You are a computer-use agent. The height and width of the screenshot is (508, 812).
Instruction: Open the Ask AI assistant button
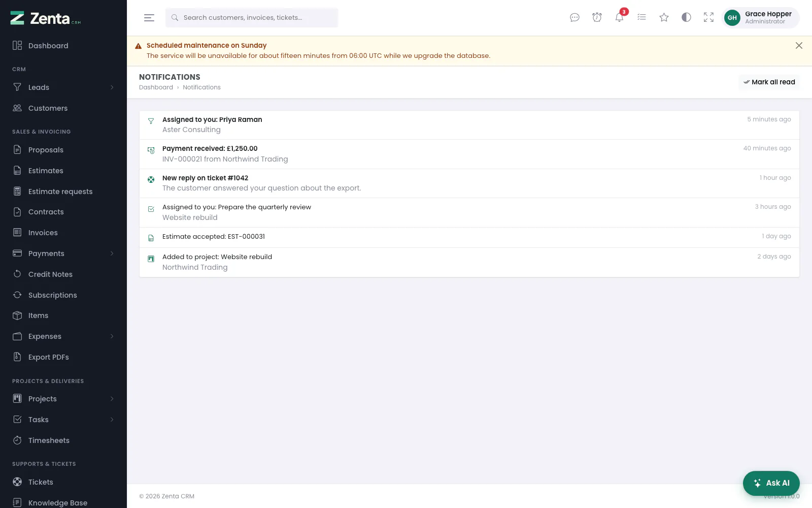[771, 483]
